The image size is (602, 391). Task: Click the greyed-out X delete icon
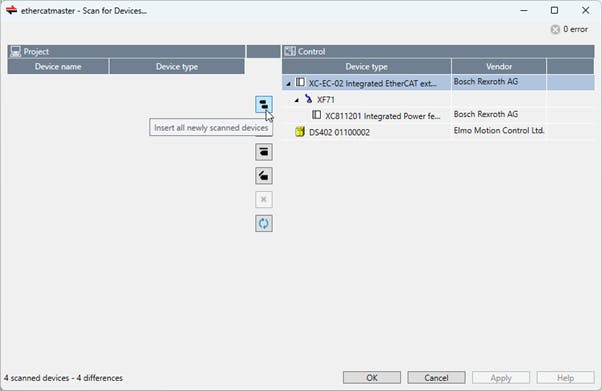click(x=264, y=199)
